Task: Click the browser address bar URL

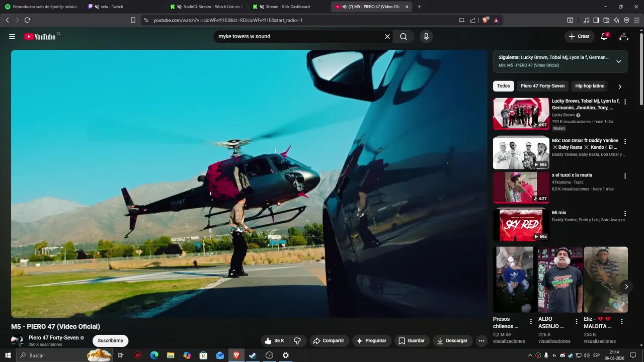Action: (x=228, y=20)
